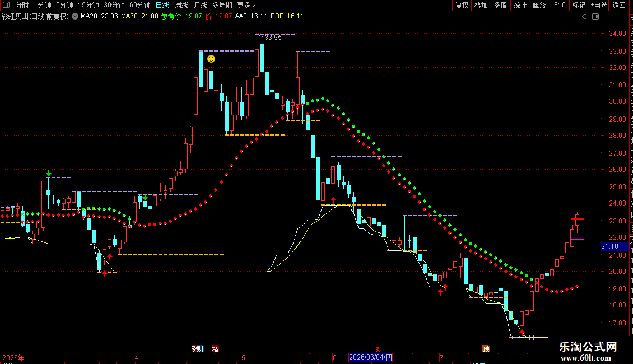
Task: Open the F10 company info
Action: pyautogui.click(x=560, y=5)
